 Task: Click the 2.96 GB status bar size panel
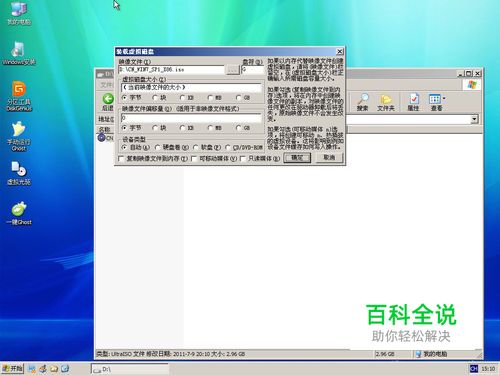(393, 354)
